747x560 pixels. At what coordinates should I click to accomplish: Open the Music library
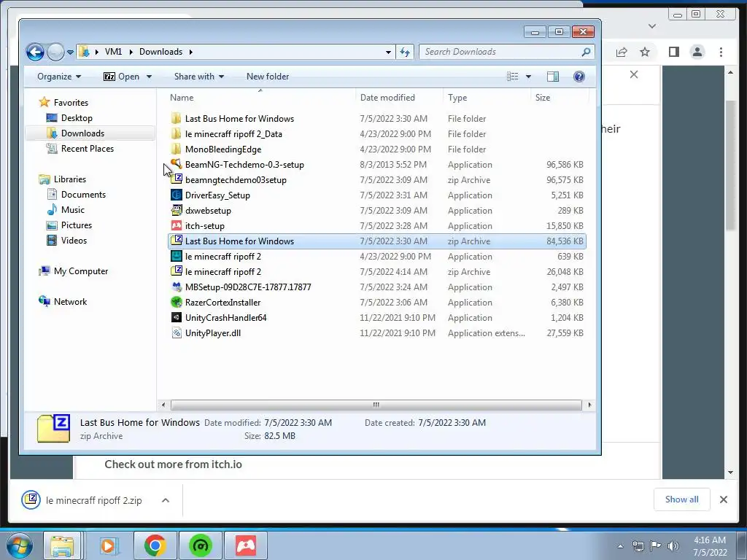pyautogui.click(x=72, y=210)
